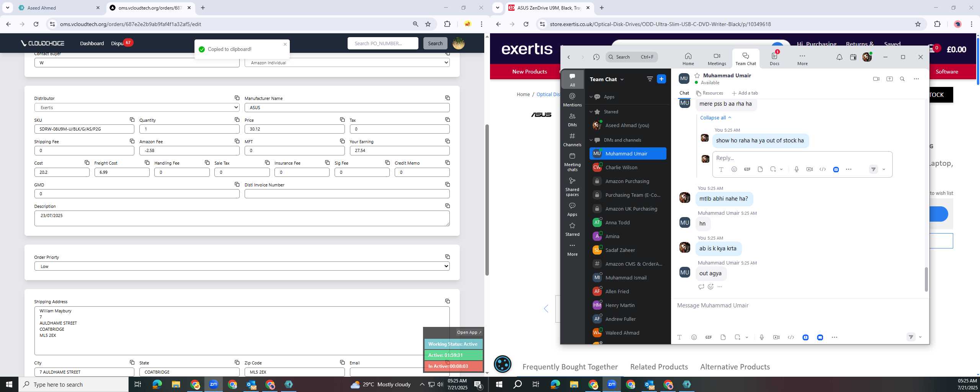Open File Explorer from left taskbar
The height and width of the screenshot is (392, 980).
pyautogui.click(x=176, y=384)
